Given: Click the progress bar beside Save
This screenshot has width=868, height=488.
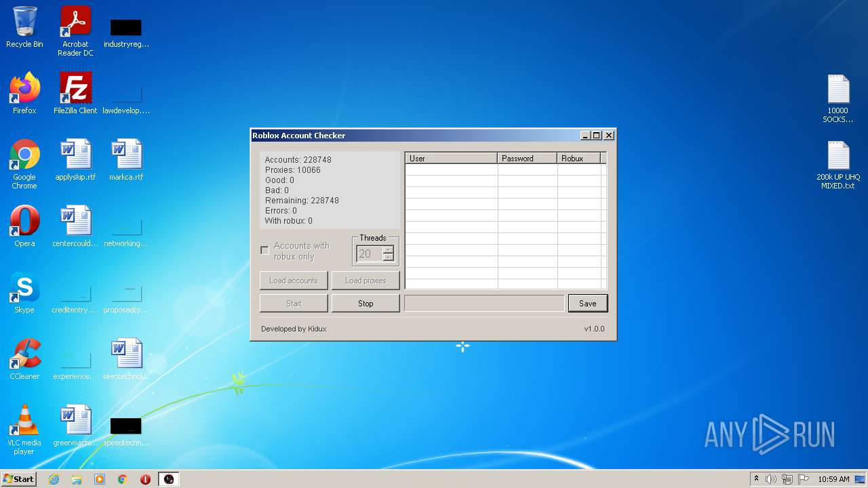Looking at the screenshot, I should [x=484, y=304].
